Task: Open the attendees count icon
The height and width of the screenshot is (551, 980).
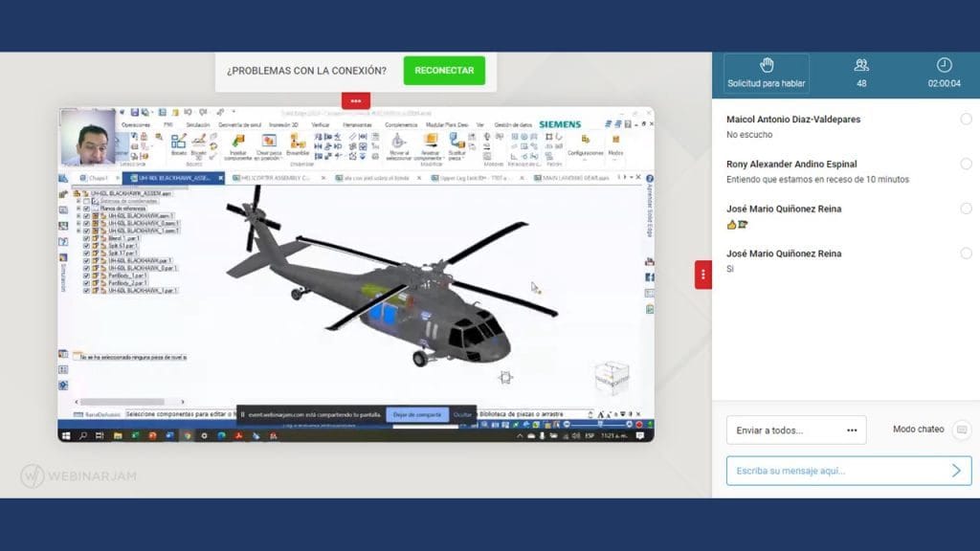Action: (x=861, y=65)
